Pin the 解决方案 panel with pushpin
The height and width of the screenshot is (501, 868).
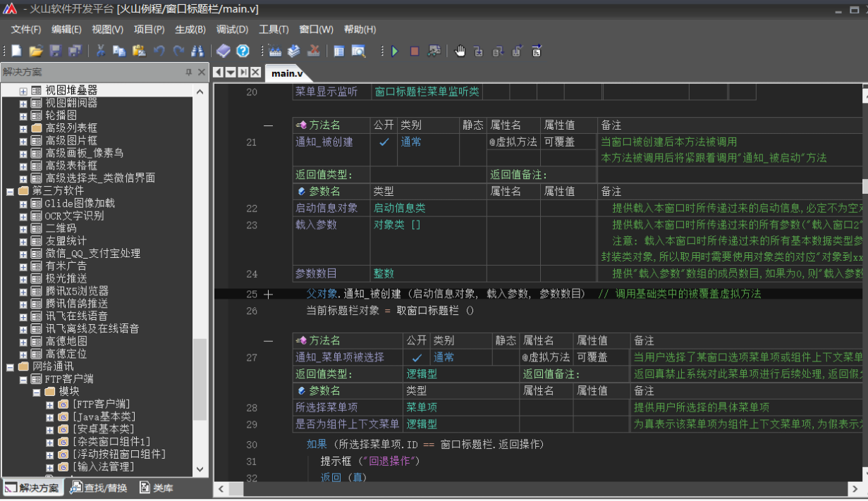(188, 72)
